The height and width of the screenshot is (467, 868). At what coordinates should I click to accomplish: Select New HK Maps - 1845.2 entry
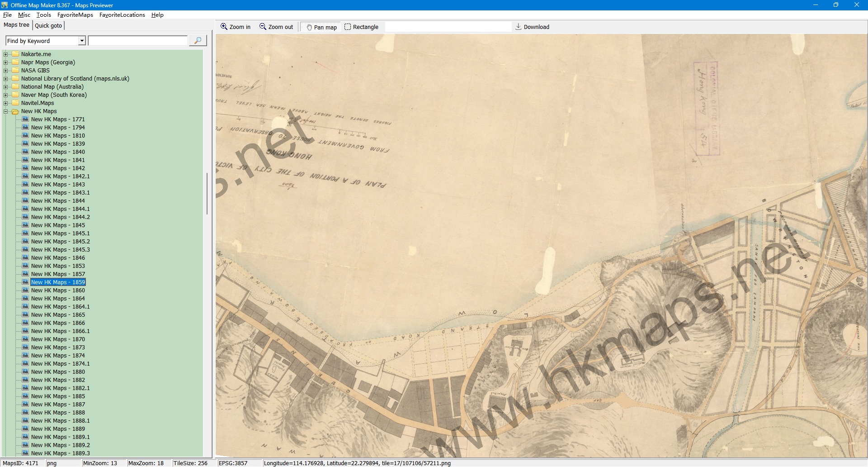pyautogui.click(x=60, y=242)
